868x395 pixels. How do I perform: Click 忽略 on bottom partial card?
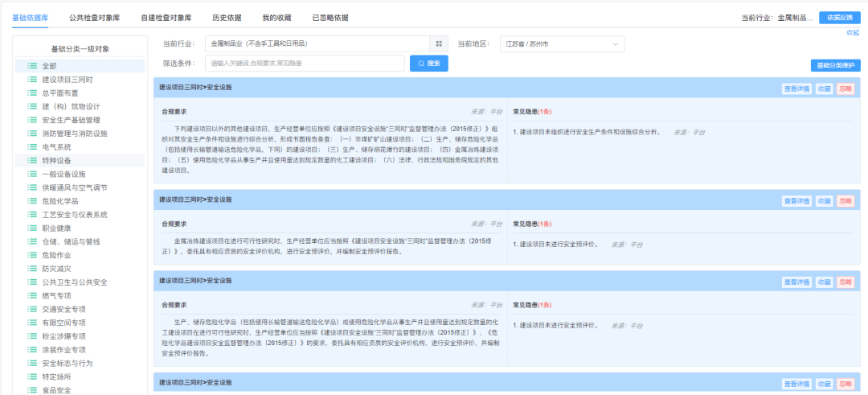845,384
